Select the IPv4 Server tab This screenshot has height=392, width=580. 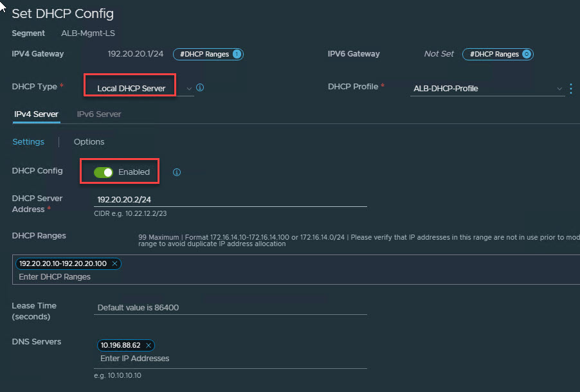36,114
